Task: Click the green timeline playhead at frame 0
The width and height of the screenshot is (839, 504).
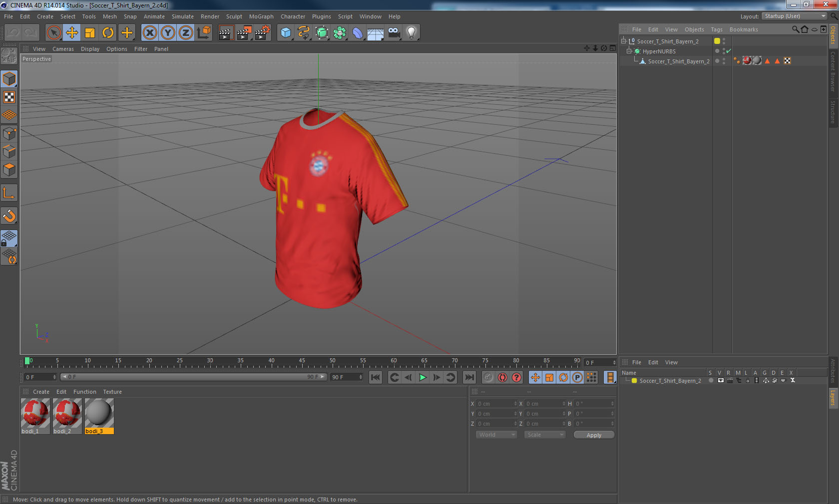Action: coord(27,361)
